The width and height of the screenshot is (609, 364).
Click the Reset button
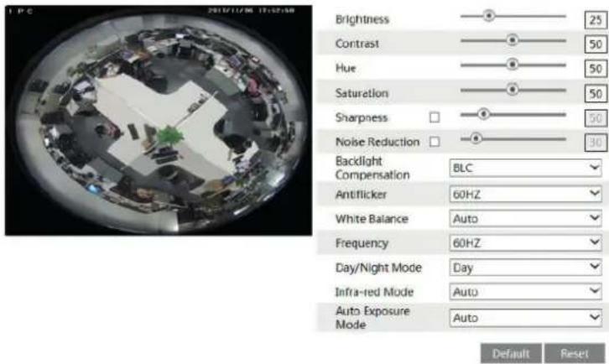575,353
